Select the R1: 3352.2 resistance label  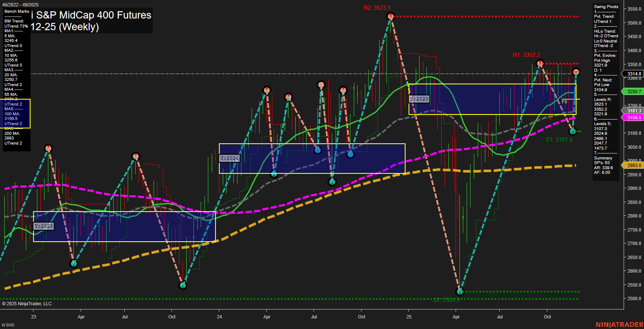point(526,55)
